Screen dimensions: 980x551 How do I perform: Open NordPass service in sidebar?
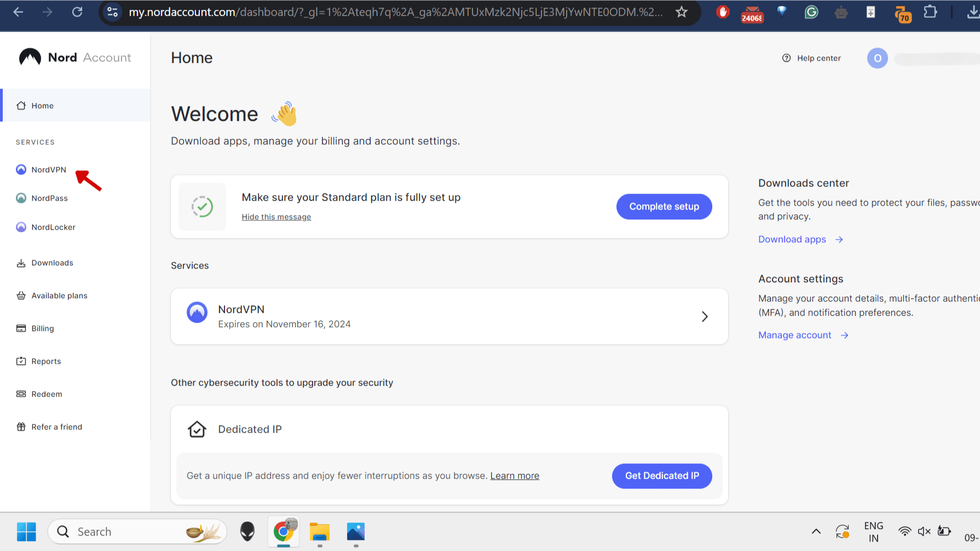click(42, 198)
